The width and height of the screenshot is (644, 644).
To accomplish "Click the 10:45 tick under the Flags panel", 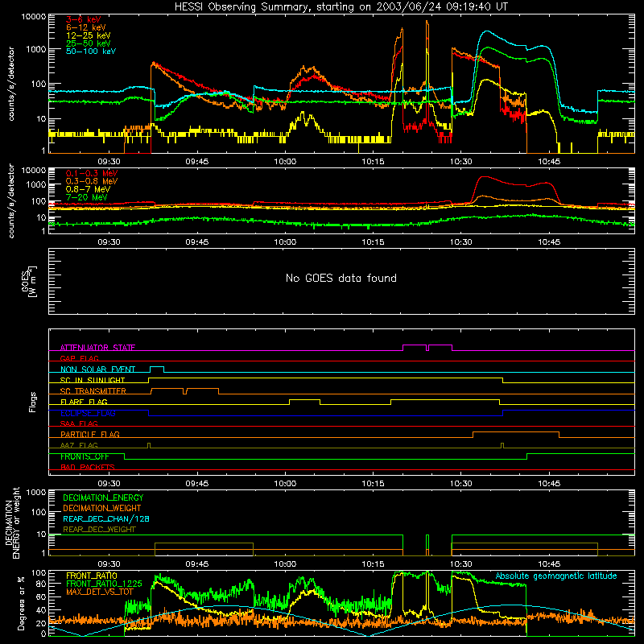I will pos(549,484).
